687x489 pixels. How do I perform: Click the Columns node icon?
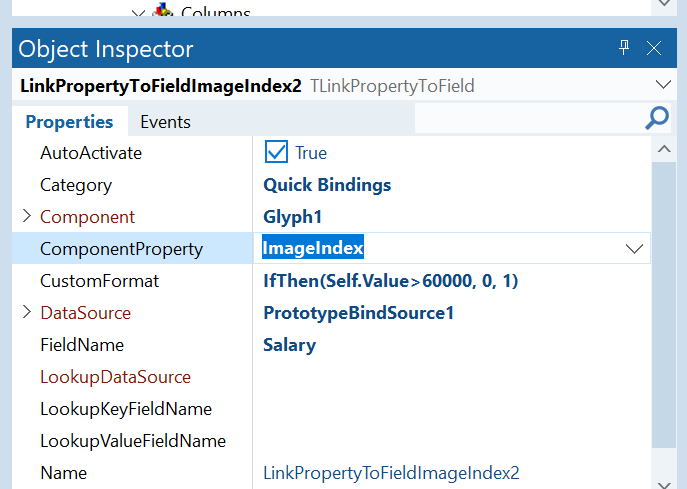pos(161,11)
